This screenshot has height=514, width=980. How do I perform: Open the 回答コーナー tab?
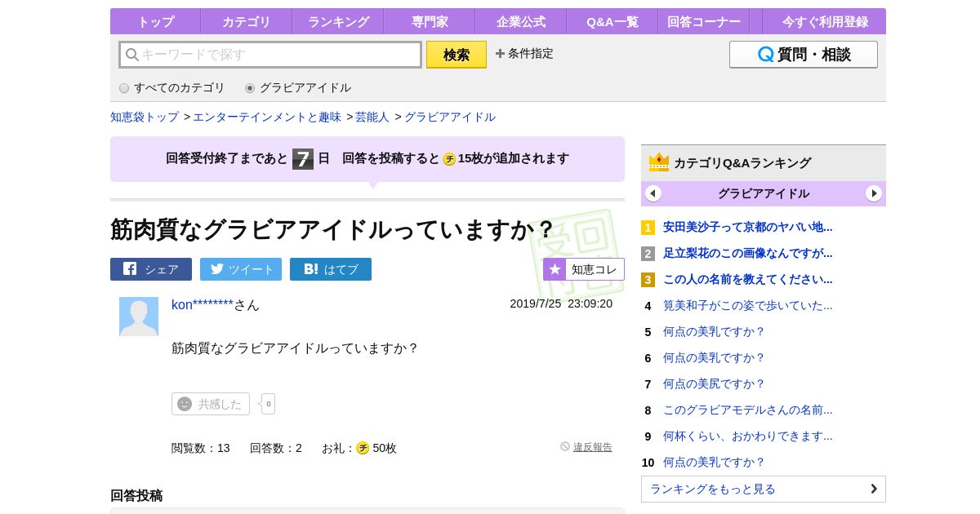coord(703,21)
